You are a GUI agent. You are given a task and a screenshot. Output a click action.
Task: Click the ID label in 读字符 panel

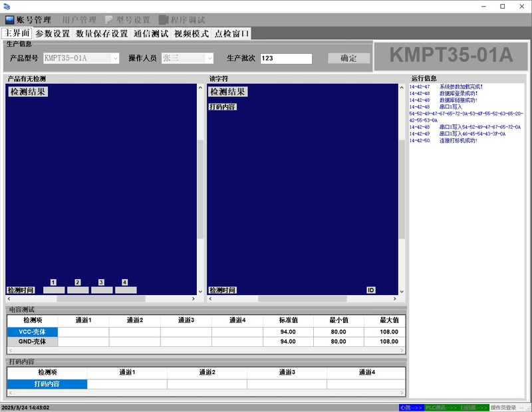pyautogui.click(x=371, y=290)
